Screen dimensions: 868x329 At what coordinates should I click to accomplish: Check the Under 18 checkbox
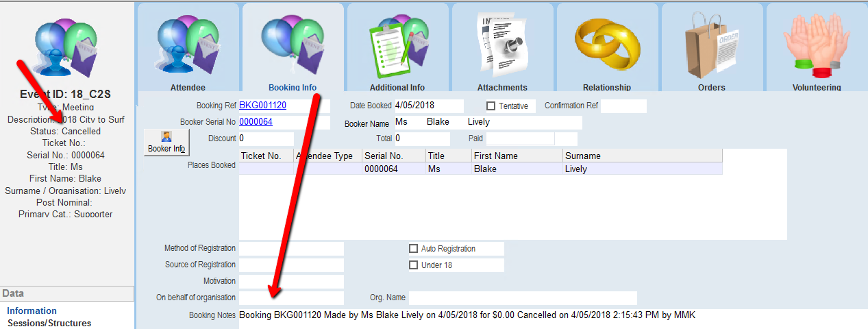[x=413, y=265]
